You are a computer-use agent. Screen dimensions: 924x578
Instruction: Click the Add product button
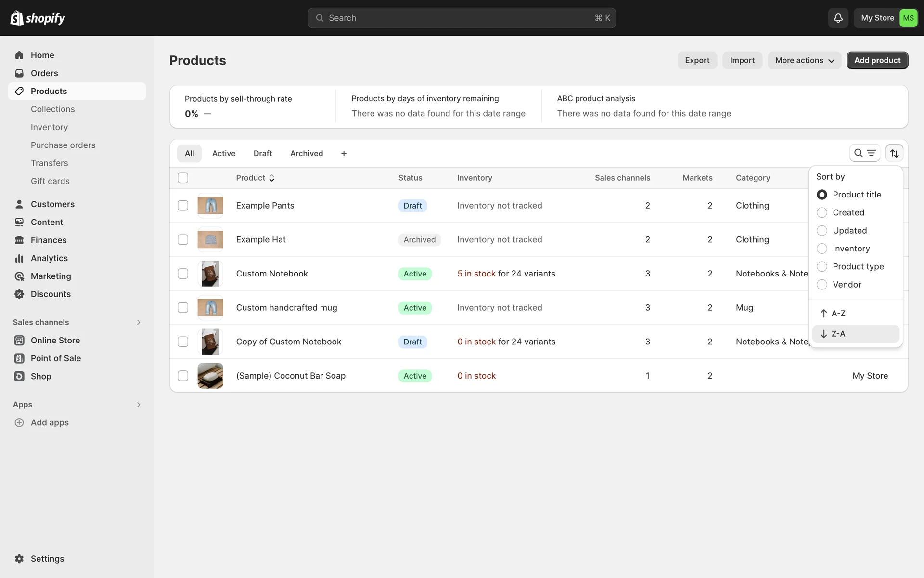click(877, 60)
